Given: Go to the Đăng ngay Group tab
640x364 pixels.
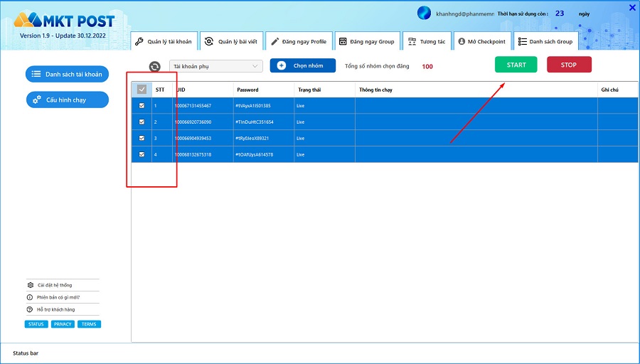Looking at the screenshot, I should 367,41.
